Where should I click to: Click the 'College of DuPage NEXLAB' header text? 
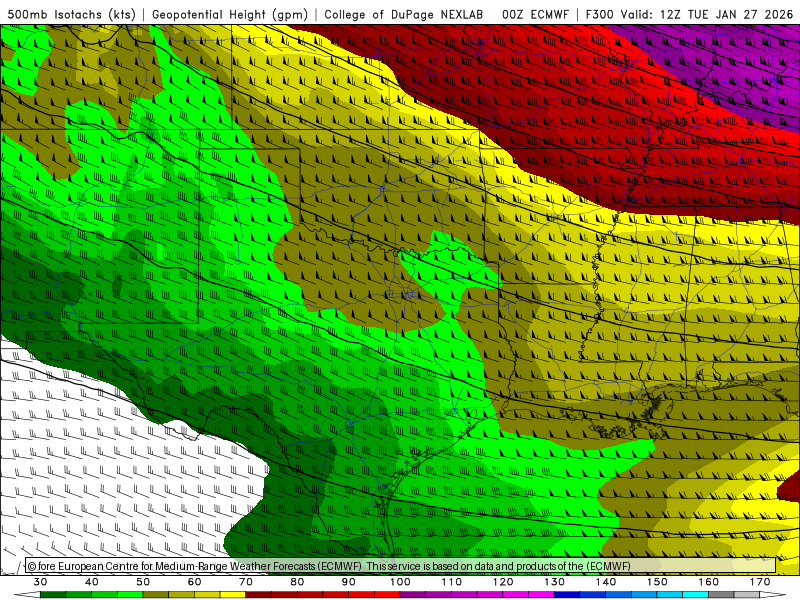point(404,14)
